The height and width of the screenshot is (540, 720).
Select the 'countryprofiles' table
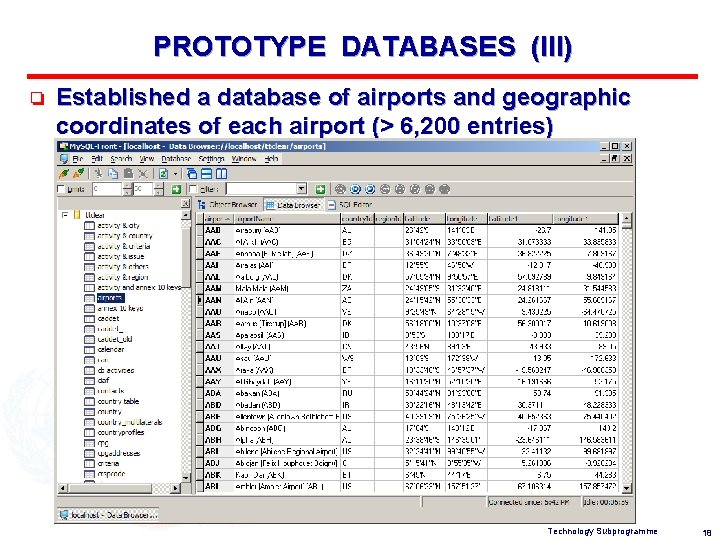pyautogui.click(x=120, y=433)
